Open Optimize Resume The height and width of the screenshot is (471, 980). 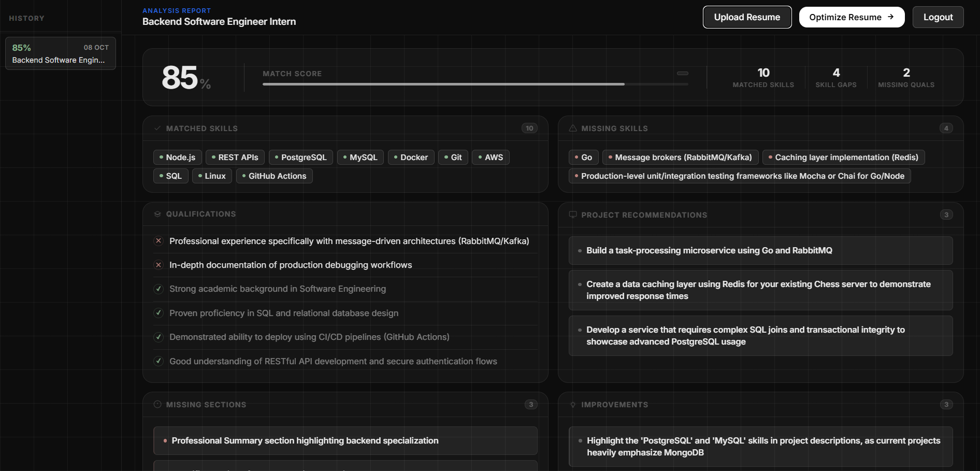point(852,17)
